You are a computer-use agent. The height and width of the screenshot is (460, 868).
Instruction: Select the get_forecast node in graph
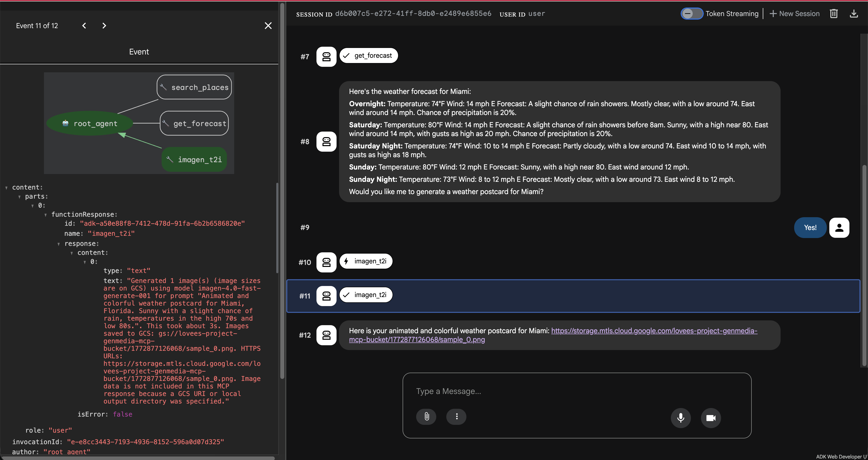pos(194,124)
